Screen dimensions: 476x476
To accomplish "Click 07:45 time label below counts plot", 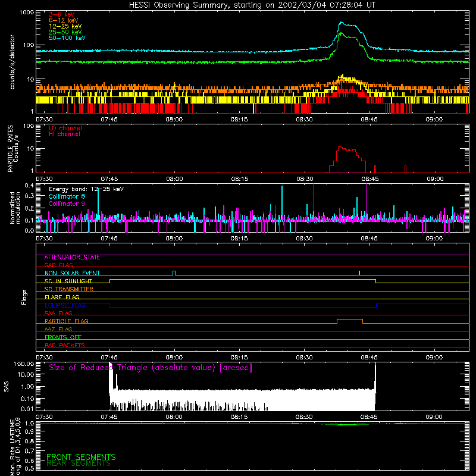I will point(109,120).
